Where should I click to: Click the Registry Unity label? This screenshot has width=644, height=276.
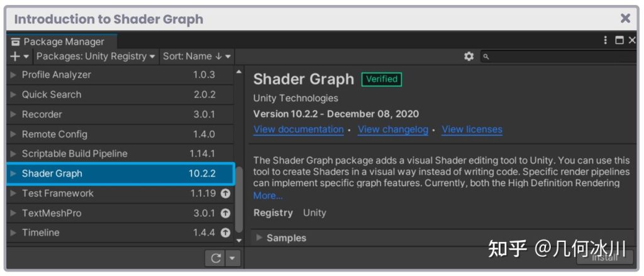[x=289, y=213]
